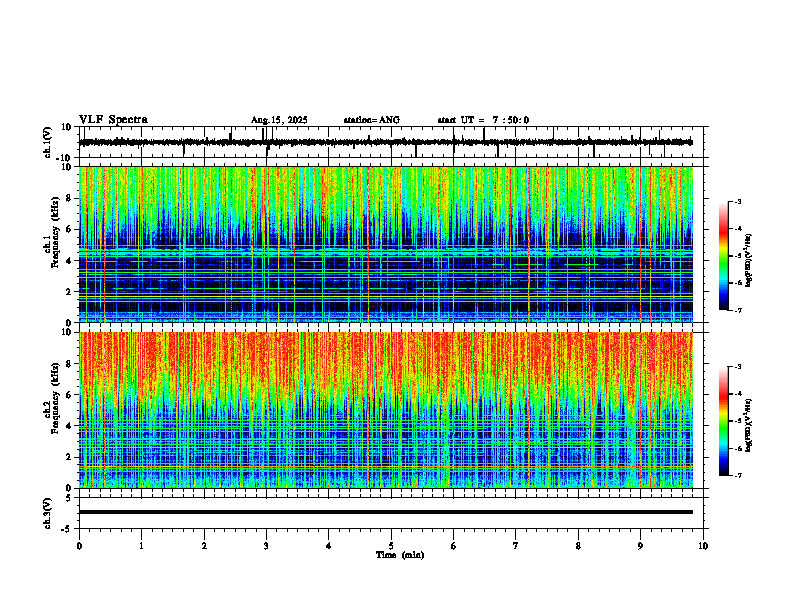This screenshot has width=792, height=612.
Task: Click the "5" tick on ch.3(V) axis
Action: [x=70, y=498]
